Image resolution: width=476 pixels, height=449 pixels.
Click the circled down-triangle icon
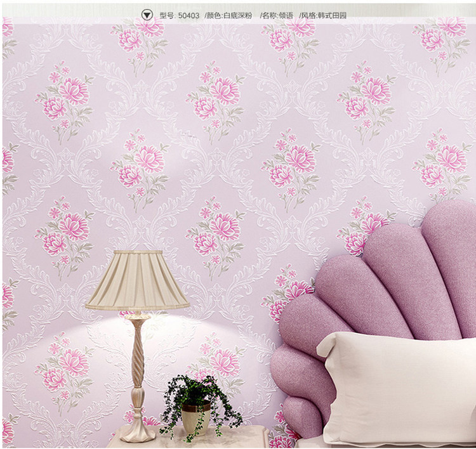(147, 15)
